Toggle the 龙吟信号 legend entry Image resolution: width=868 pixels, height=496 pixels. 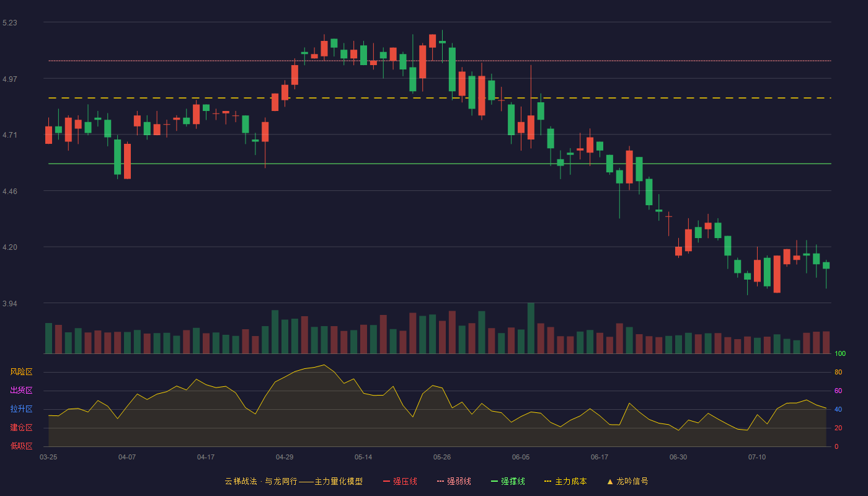point(627,481)
